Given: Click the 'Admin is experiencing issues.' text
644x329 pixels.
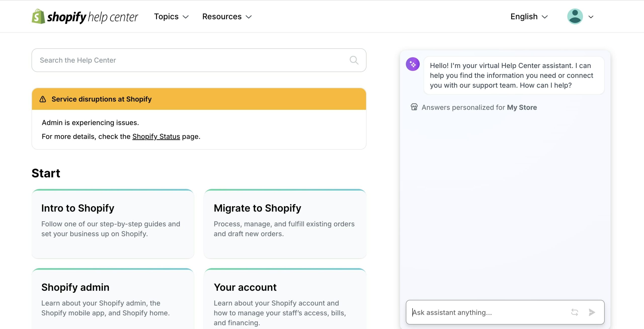Looking at the screenshot, I should point(90,122).
